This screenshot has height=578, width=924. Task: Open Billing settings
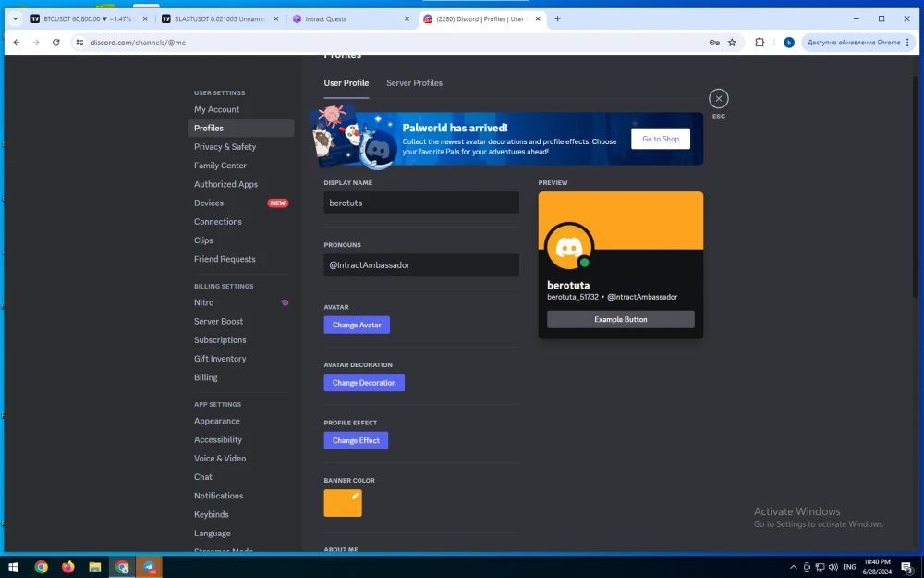(241, 377)
